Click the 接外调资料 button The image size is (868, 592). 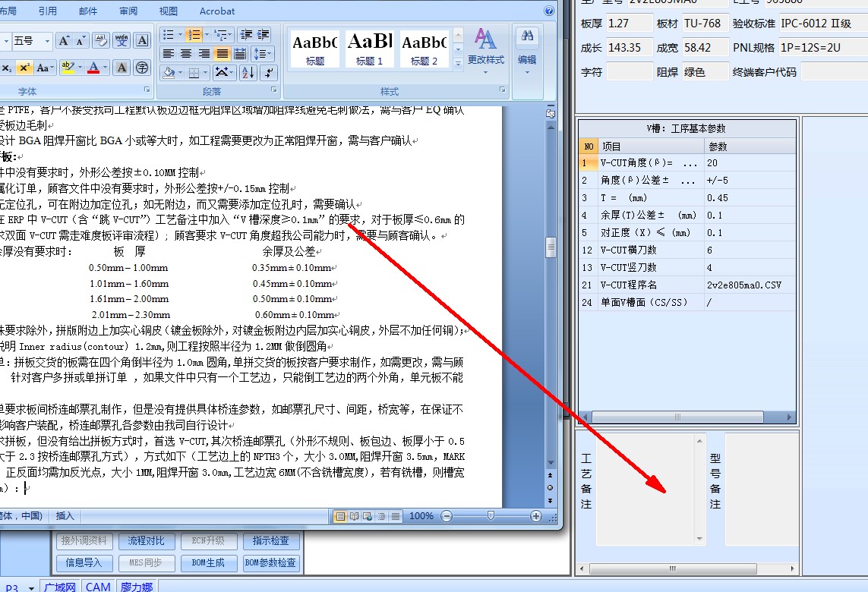click(x=84, y=541)
